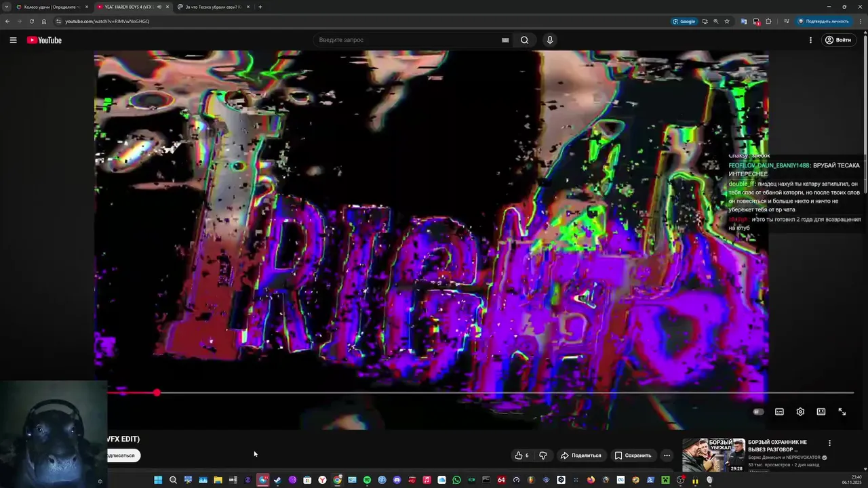Expand the tab search dropdown
The height and width of the screenshot is (488, 868).
pos(5,7)
